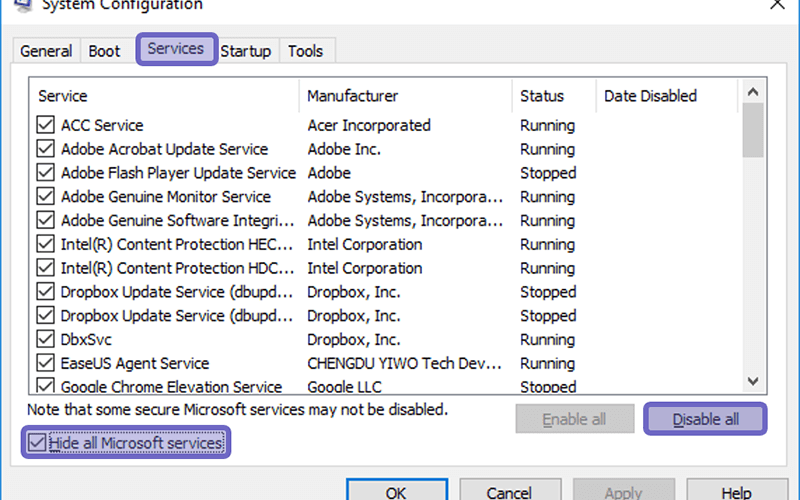The width and height of the screenshot is (800, 500).
Task: Uncheck Adobe Flash Player Update Service checkbox
Action: click(x=45, y=173)
